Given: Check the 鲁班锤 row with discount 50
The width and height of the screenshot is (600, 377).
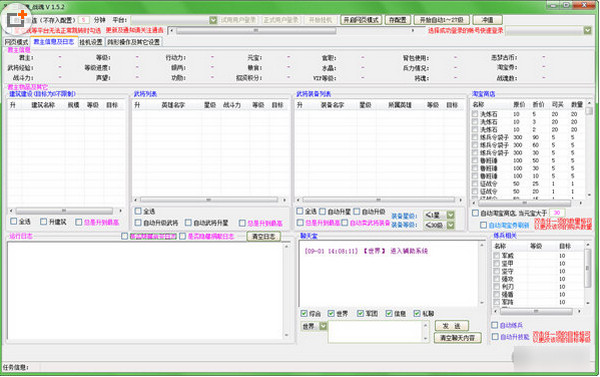Looking at the screenshot, I should click(x=475, y=160).
